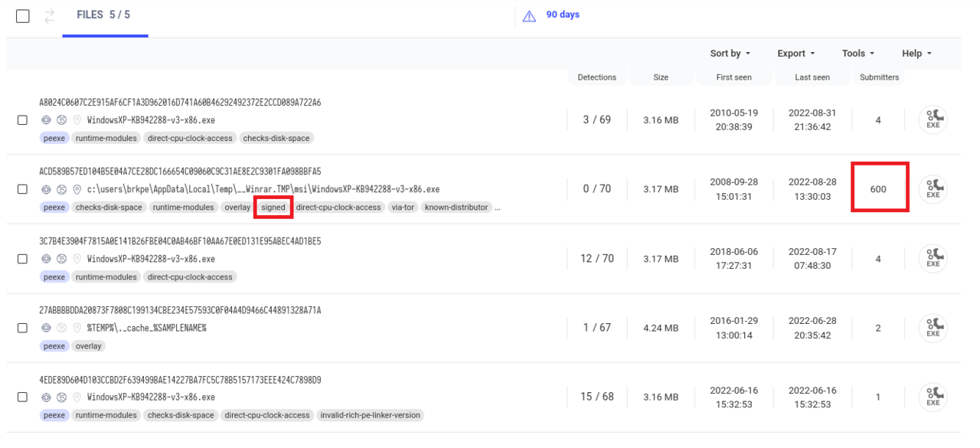Click the warning triangle icon next to 90 days
The height and width of the screenshot is (448, 980).
(x=529, y=16)
